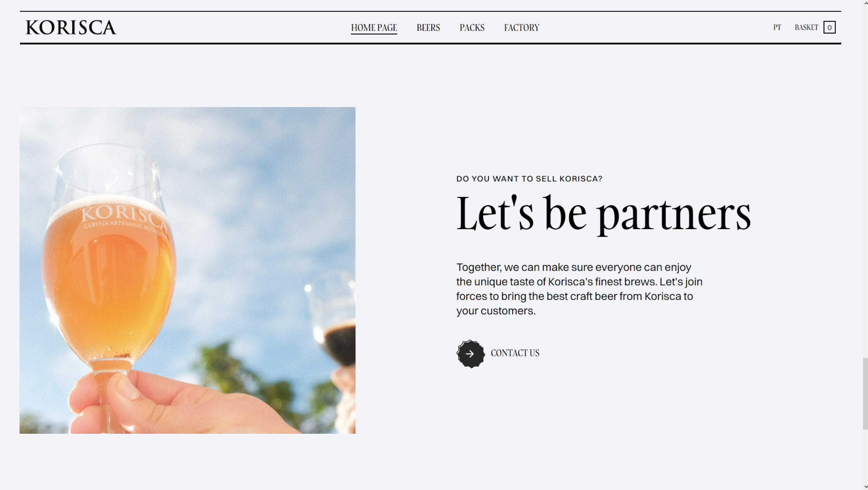Open the BASKET link
Image resolution: width=868 pixels, height=490 pixels.
(806, 27)
